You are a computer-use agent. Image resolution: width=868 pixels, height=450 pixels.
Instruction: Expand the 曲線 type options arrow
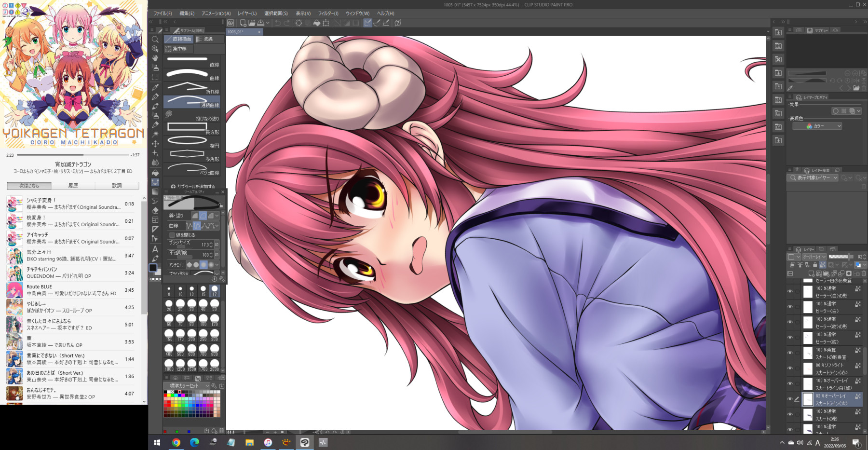click(x=217, y=226)
